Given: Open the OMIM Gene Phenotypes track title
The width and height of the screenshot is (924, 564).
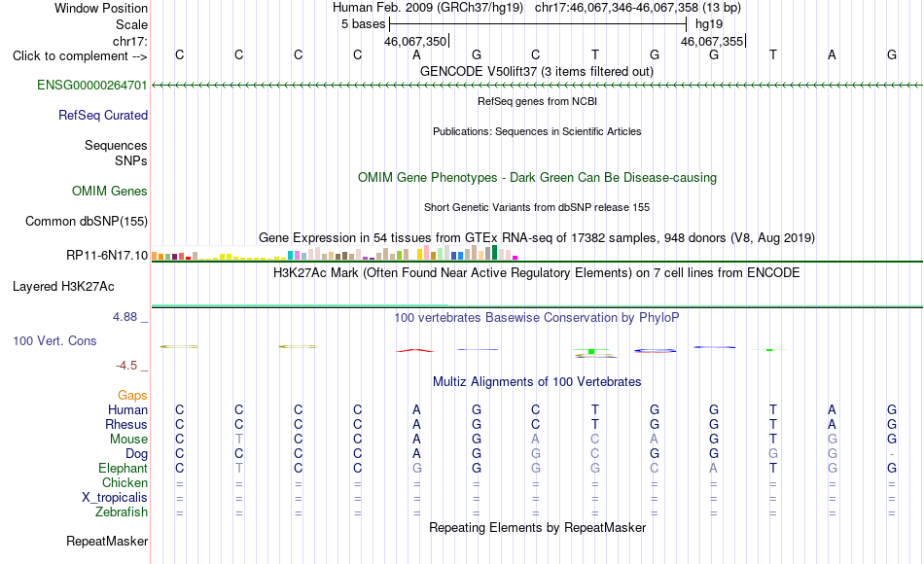Looking at the screenshot, I should coord(538,177).
